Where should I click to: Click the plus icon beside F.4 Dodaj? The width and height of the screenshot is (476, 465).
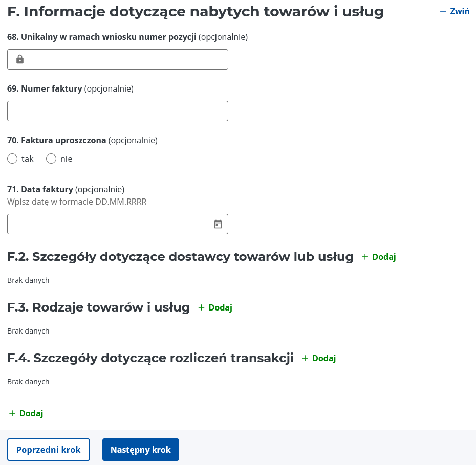click(305, 358)
